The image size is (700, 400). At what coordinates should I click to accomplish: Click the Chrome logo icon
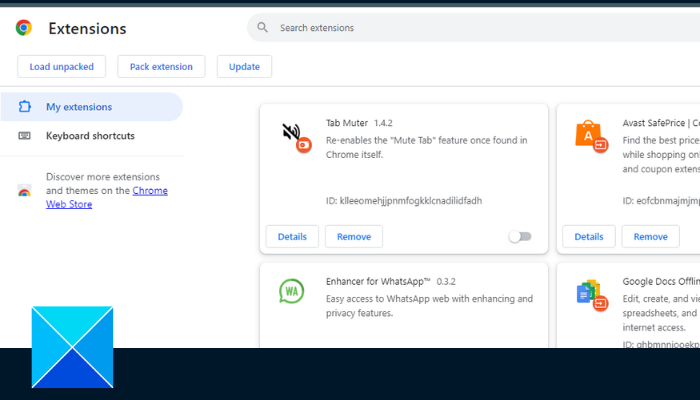point(23,28)
